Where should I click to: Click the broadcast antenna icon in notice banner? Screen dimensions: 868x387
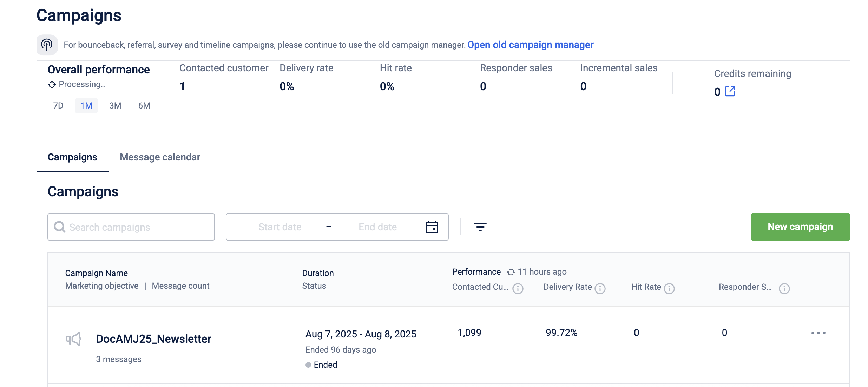coord(47,45)
